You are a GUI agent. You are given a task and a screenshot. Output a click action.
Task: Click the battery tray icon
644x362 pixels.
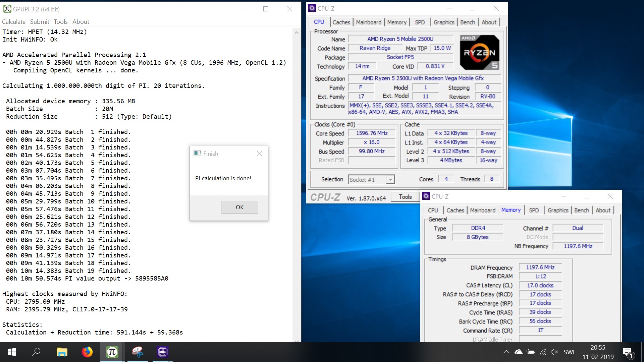point(531,352)
